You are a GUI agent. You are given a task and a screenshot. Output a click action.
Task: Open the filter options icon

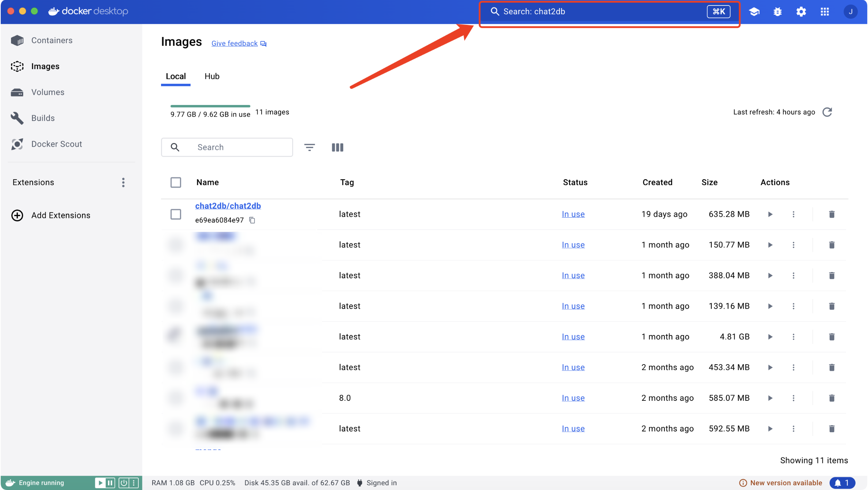click(310, 147)
